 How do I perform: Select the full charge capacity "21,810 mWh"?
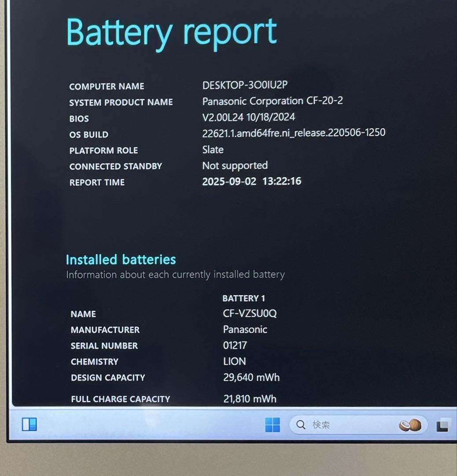click(x=250, y=398)
